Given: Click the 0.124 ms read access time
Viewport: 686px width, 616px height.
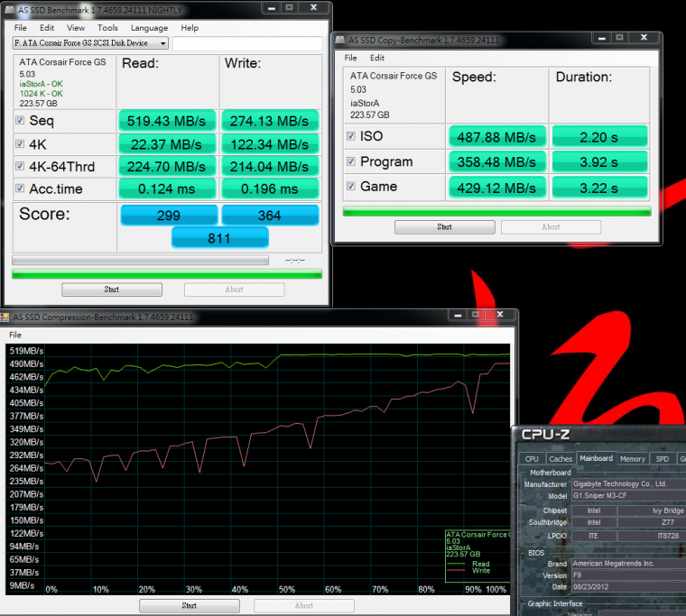Looking at the screenshot, I should (167, 188).
